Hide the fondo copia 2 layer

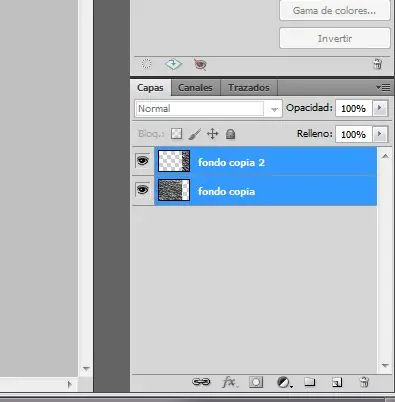143,161
